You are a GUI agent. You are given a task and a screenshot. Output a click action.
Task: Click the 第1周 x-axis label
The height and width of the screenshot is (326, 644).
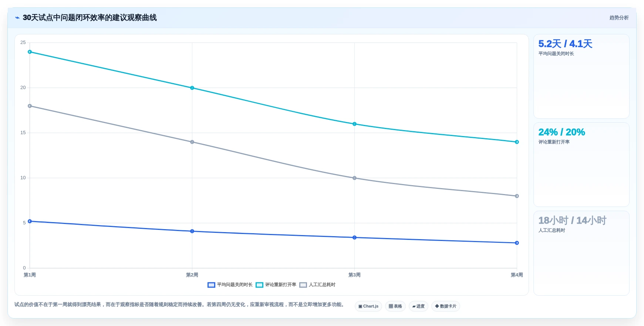point(30,275)
